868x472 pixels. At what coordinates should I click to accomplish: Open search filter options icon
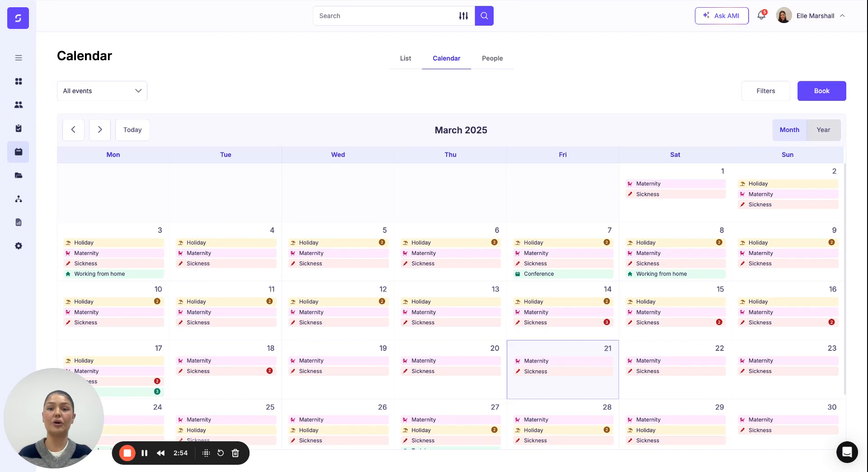tap(463, 15)
